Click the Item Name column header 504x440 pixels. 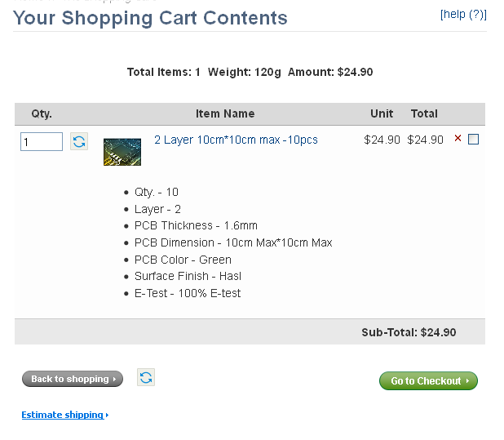(x=225, y=113)
